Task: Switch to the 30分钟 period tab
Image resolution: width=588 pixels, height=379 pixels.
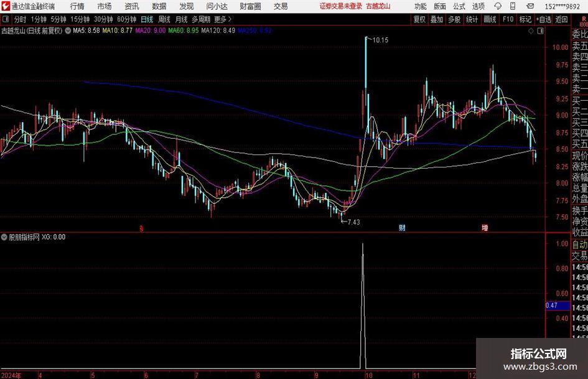Action: (103, 19)
